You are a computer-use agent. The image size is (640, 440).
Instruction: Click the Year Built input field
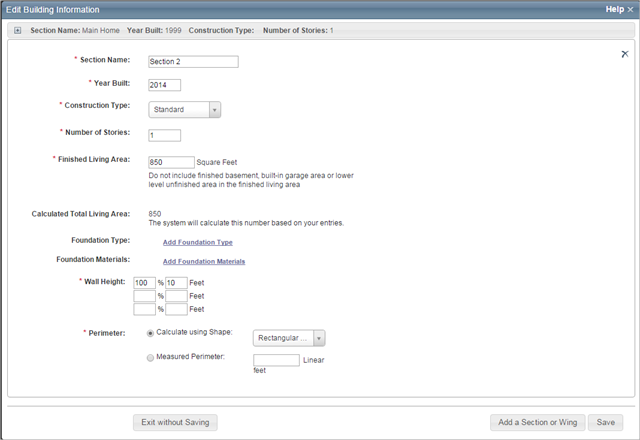(x=164, y=85)
